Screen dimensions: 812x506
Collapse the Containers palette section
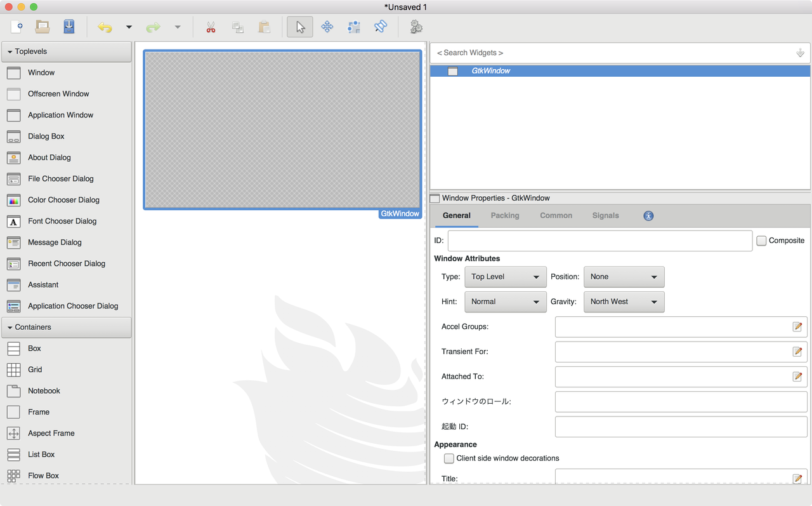[x=10, y=327]
